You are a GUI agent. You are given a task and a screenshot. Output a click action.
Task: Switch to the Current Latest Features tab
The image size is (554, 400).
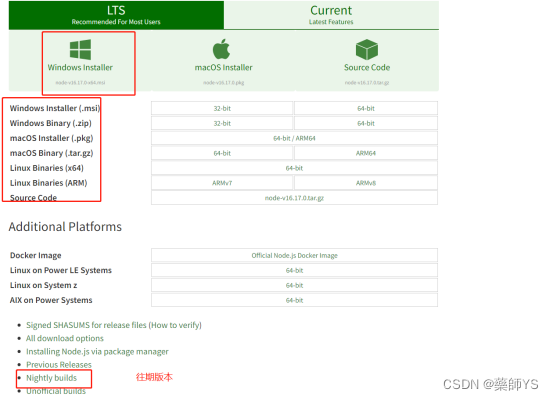click(x=331, y=15)
